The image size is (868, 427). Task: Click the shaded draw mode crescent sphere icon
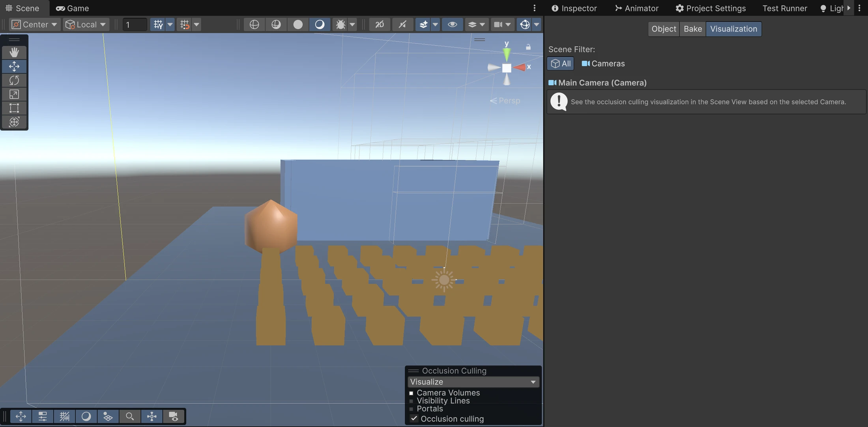point(320,24)
